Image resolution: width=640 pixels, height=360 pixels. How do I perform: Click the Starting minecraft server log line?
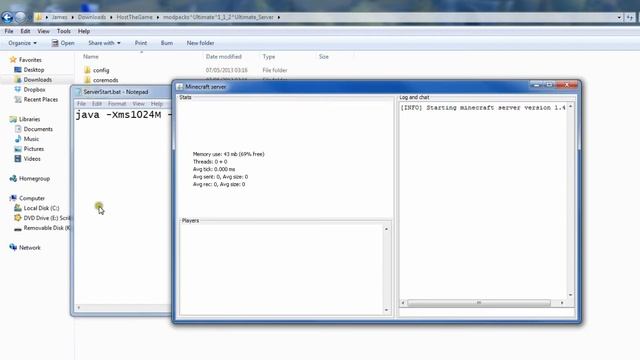[x=483, y=108]
